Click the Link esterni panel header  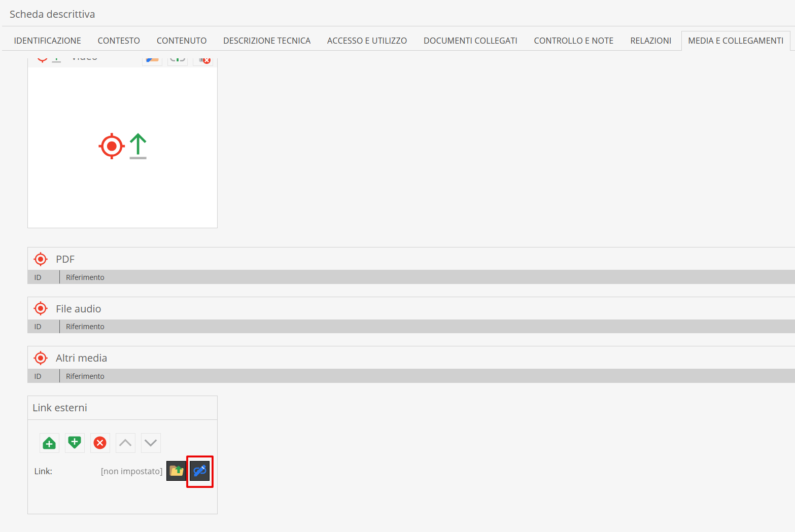tap(60, 408)
